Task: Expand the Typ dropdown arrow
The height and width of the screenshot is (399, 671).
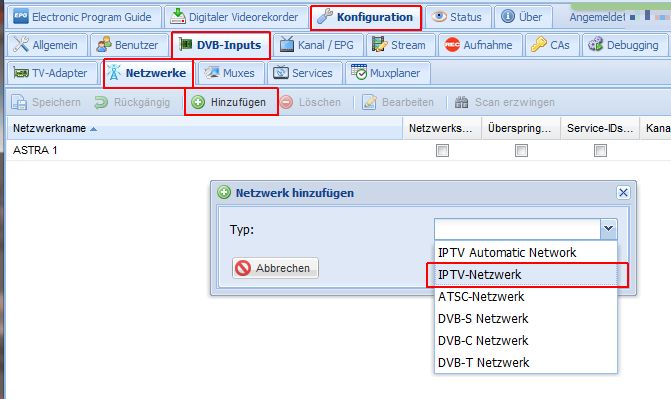Action: click(609, 229)
